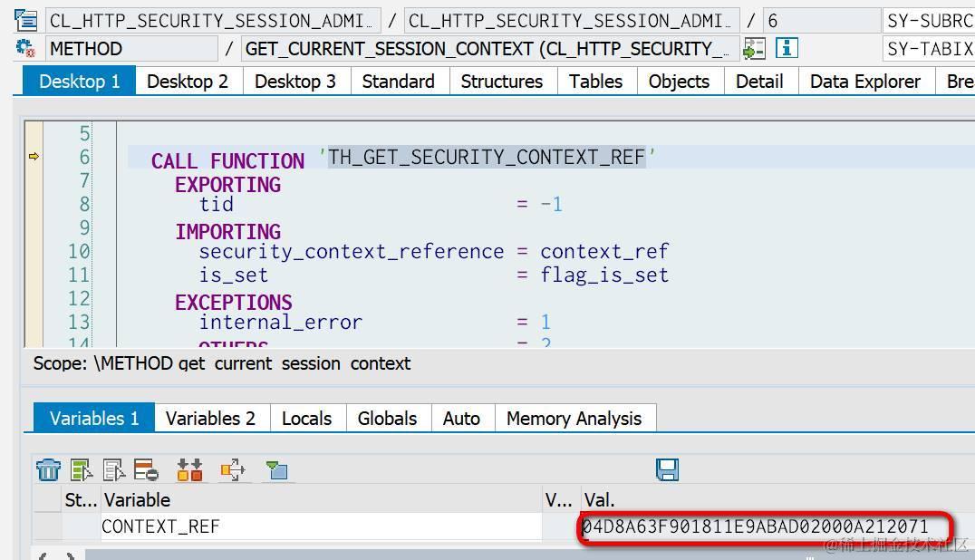Select the Globals tab
Image resolution: width=975 pixels, height=560 pixels.
tap(388, 419)
